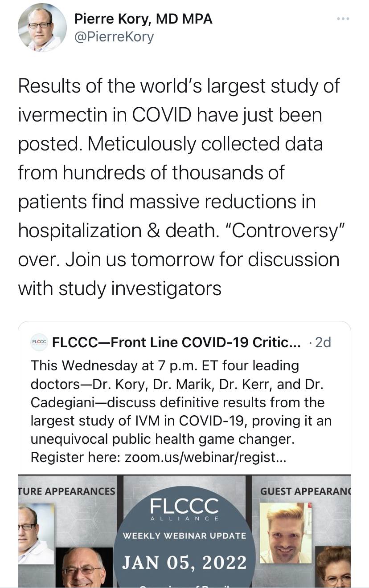369x588 pixels.
Task: Click the top-left portrait photo in webinar image
Action: click(35, 533)
